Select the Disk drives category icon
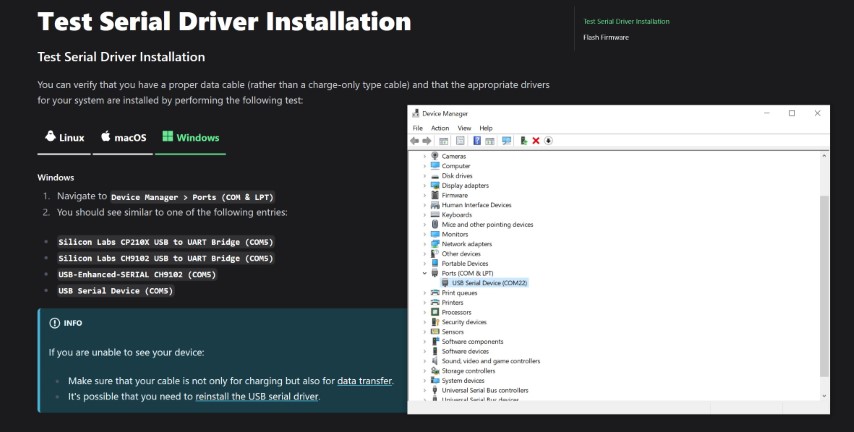Viewport: 854px width, 432px height. (x=435, y=176)
